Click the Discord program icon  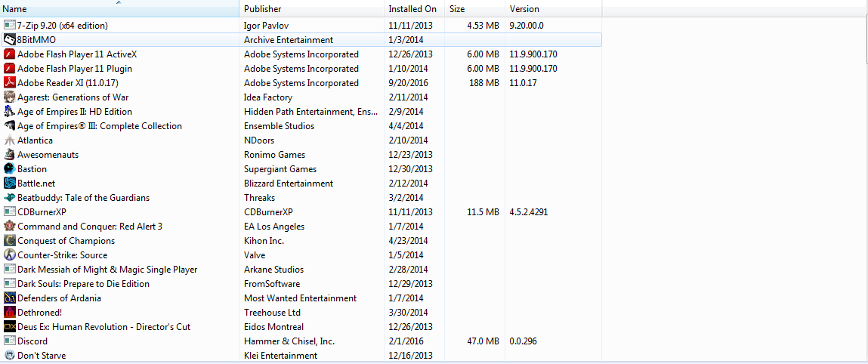tap(9, 341)
